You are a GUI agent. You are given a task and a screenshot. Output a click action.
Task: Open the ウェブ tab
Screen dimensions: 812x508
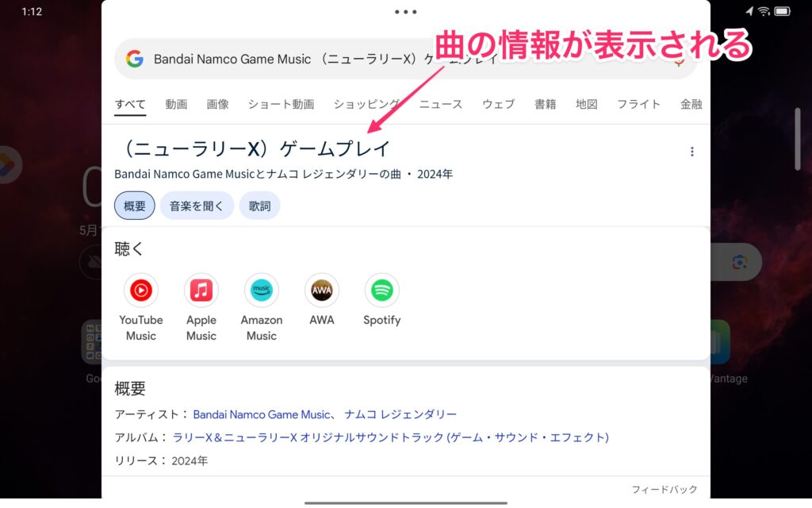(x=499, y=104)
